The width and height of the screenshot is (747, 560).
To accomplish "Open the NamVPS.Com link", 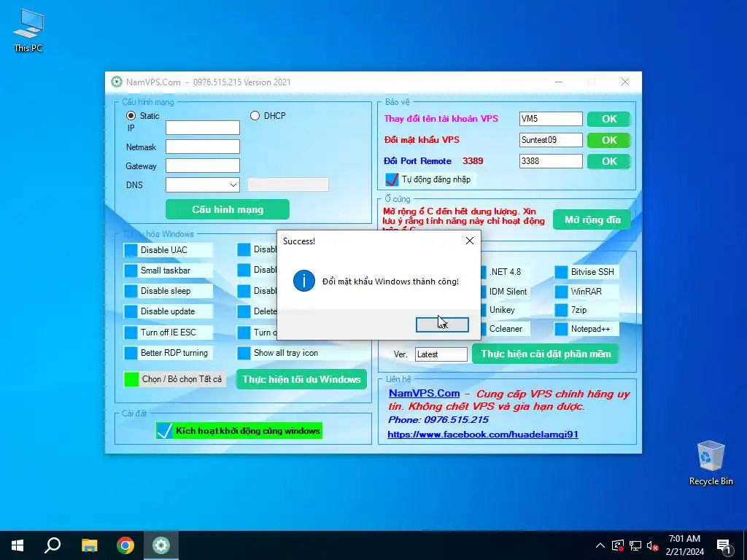I will point(424,393).
